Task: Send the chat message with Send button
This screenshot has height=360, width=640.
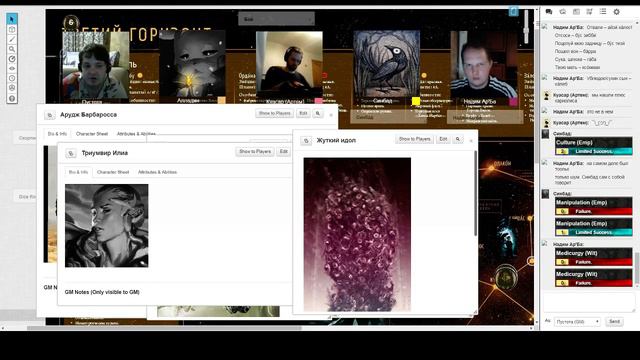Action: coord(614,322)
